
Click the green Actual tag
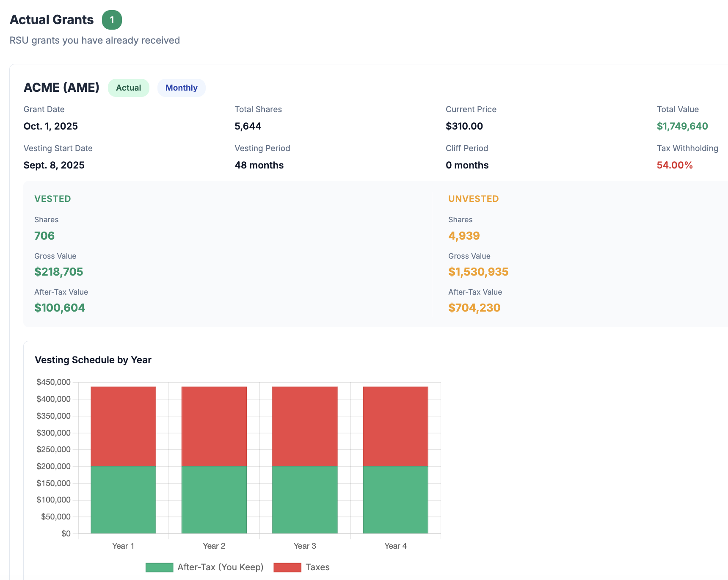click(129, 88)
